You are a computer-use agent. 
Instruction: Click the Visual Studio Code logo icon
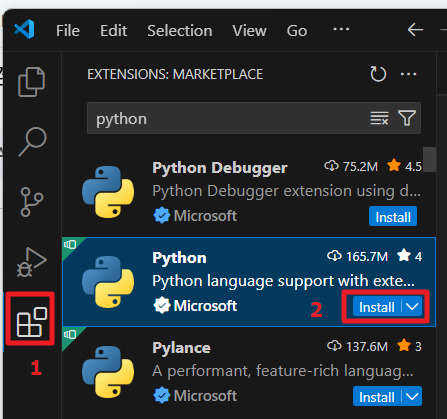click(24, 29)
